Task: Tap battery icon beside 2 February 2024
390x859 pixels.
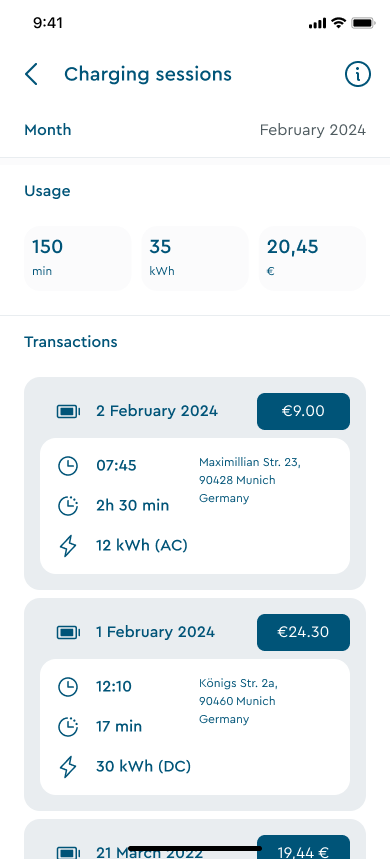Action: point(68,411)
